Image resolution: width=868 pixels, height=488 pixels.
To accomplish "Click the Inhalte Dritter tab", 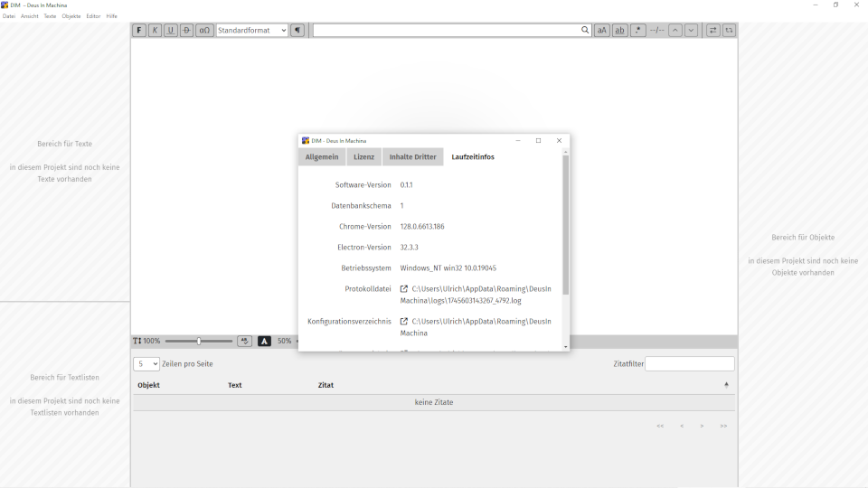I will pyautogui.click(x=412, y=157).
